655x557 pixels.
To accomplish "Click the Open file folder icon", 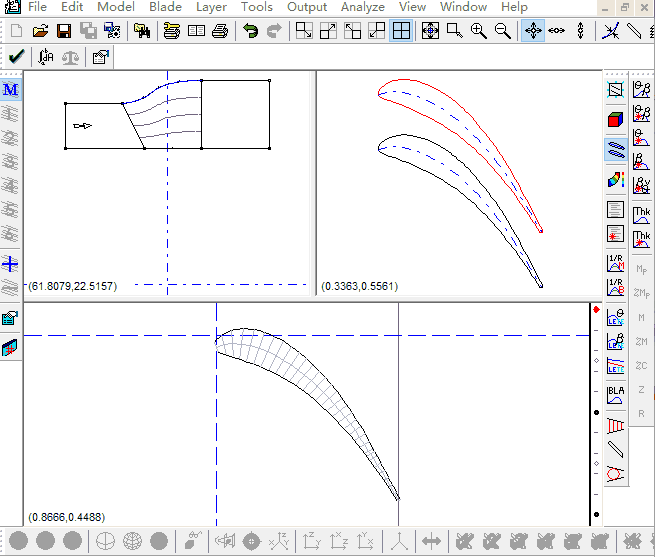I will (40, 31).
